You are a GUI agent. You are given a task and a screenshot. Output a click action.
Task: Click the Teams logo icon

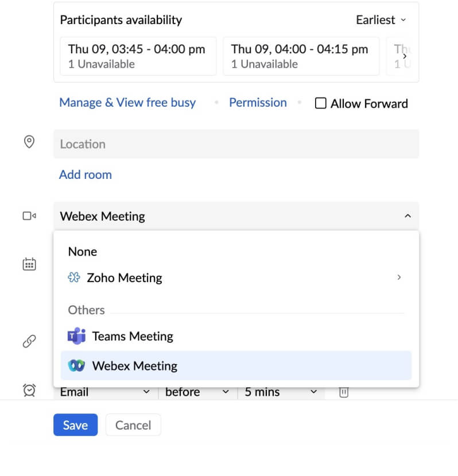coord(76,336)
